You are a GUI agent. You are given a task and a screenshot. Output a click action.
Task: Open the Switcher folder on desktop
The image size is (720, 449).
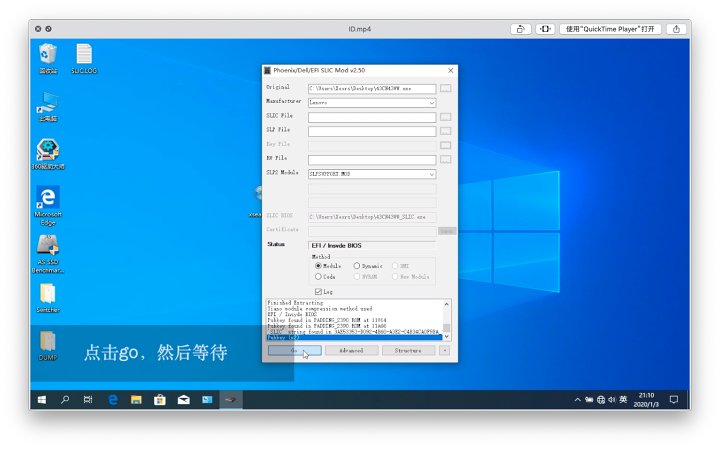click(x=47, y=295)
